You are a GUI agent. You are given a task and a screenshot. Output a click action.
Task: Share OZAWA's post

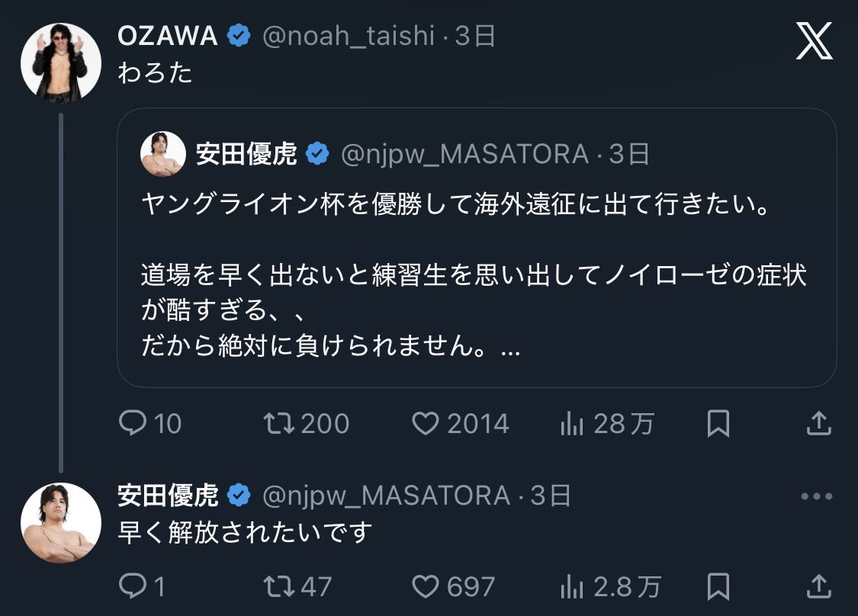click(x=818, y=423)
